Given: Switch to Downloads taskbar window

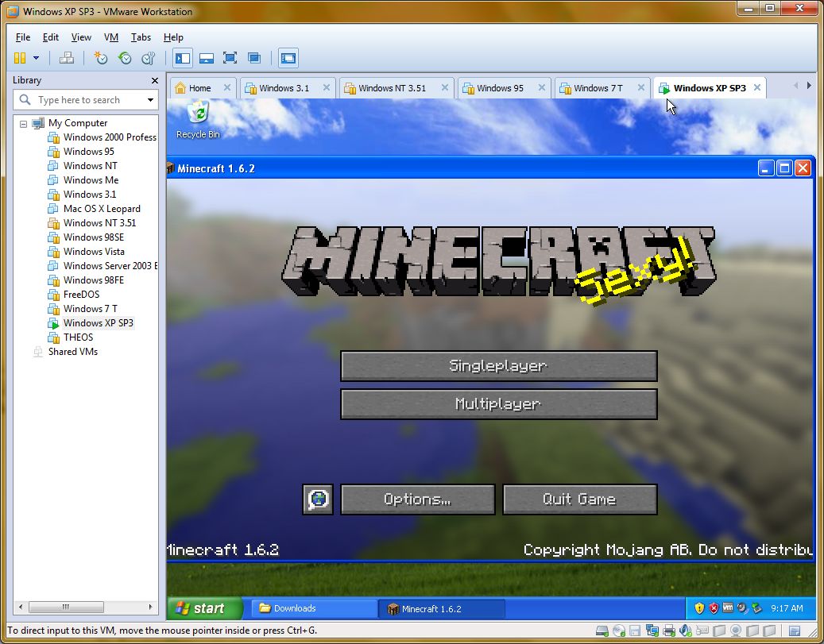Looking at the screenshot, I should point(314,608).
